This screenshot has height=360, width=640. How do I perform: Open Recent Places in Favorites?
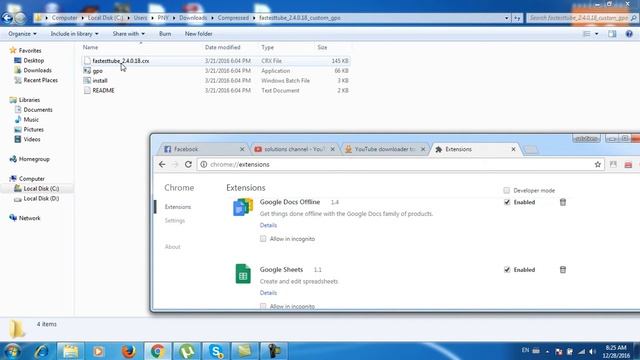tap(40, 80)
